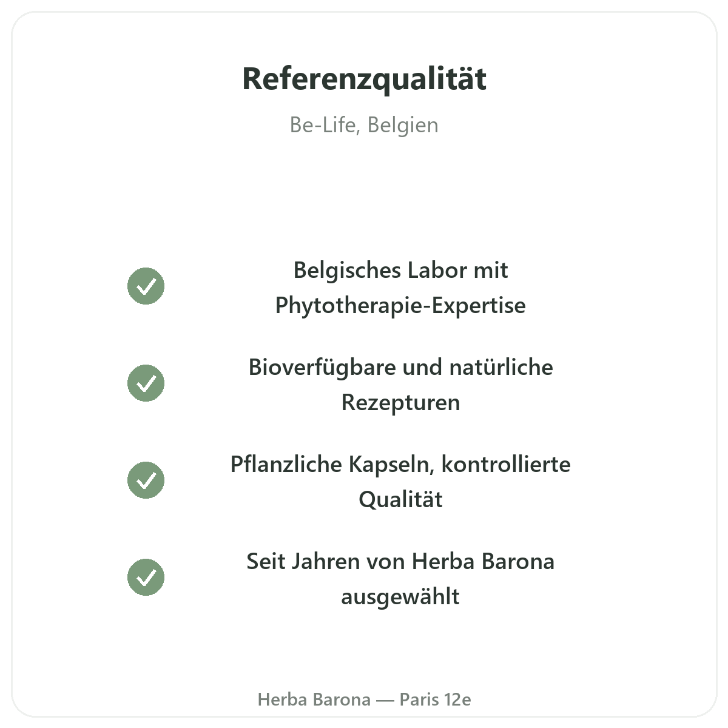Viewport: 728px width, 728px height.
Task: Click the checkmark icon beside Seit Jahren
Action: pos(146,577)
